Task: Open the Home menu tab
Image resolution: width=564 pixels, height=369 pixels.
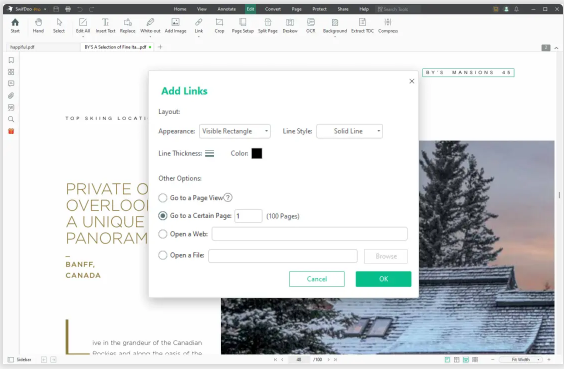Action: point(180,9)
